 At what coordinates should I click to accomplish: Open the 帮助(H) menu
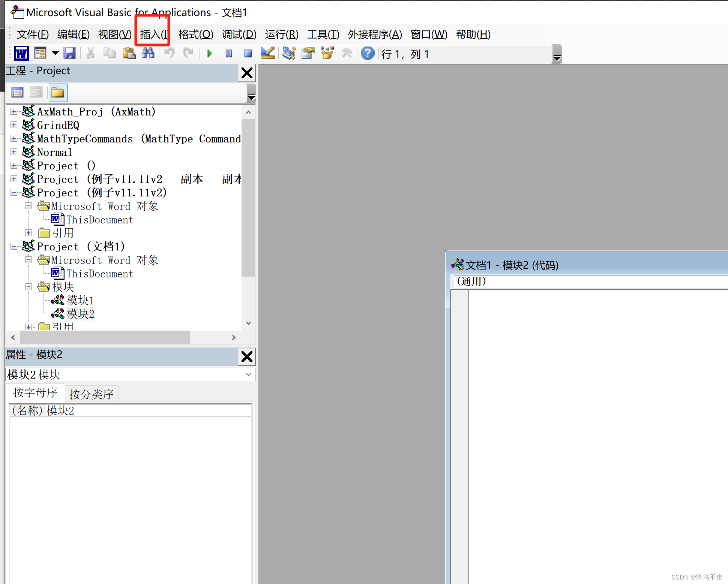(473, 34)
